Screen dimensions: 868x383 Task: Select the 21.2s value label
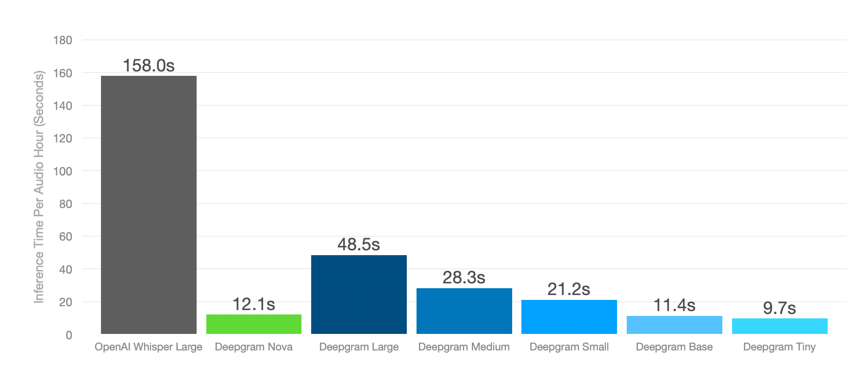click(x=569, y=289)
